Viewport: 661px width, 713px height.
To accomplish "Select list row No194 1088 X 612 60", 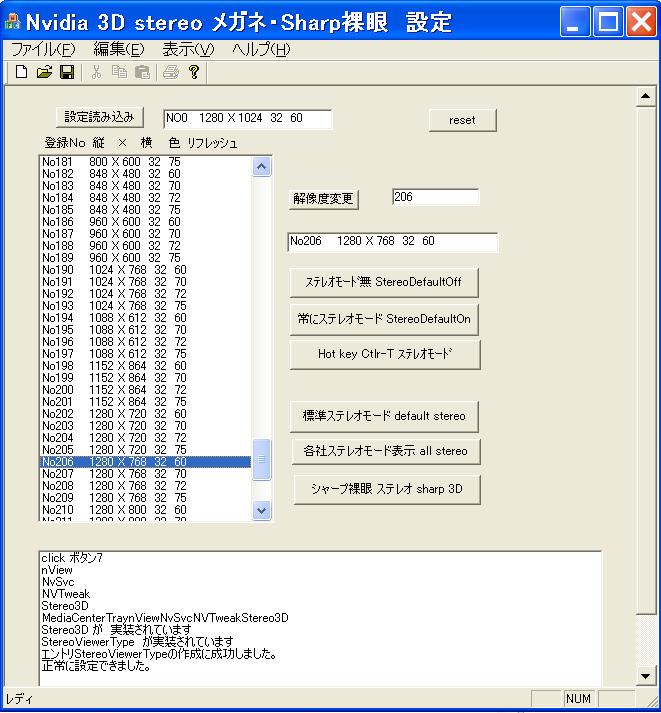I will [145, 318].
